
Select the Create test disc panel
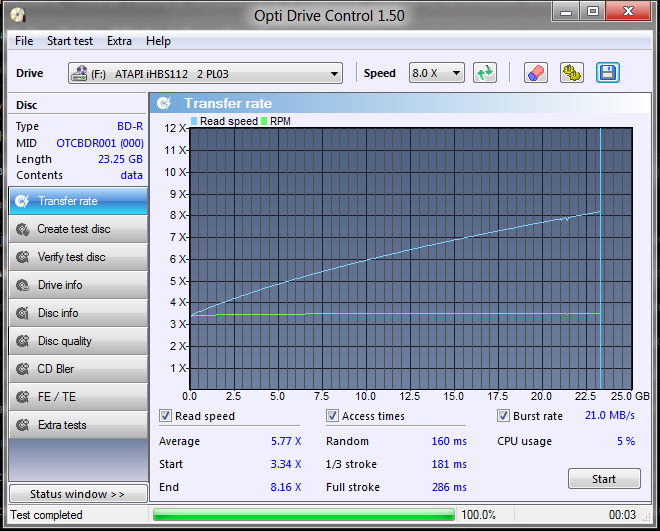pos(78,229)
